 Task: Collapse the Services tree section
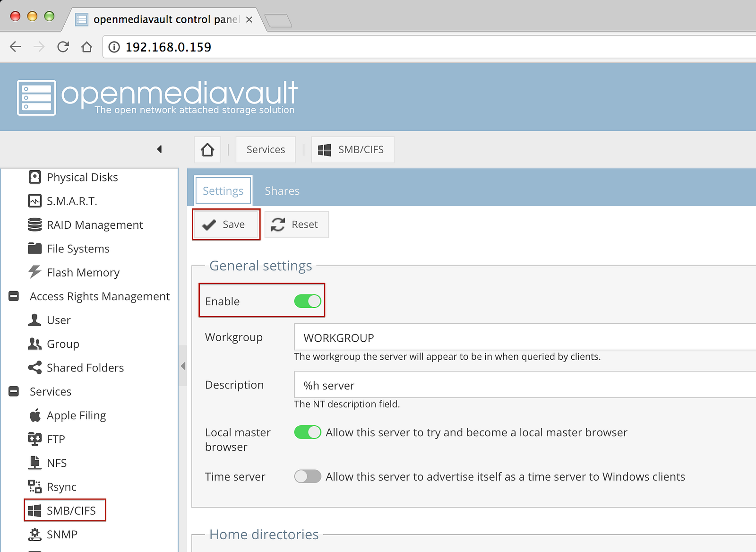[x=14, y=391]
